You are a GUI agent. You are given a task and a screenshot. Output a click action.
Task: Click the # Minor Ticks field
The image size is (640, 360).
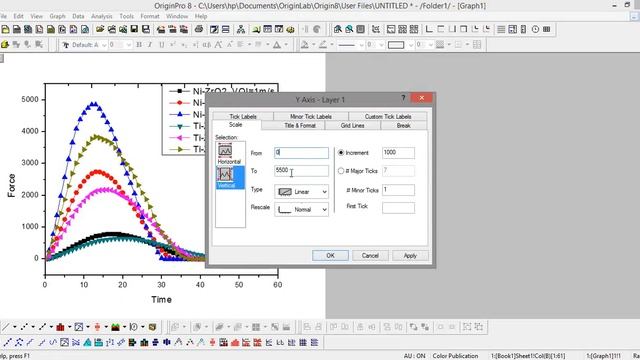click(398, 190)
